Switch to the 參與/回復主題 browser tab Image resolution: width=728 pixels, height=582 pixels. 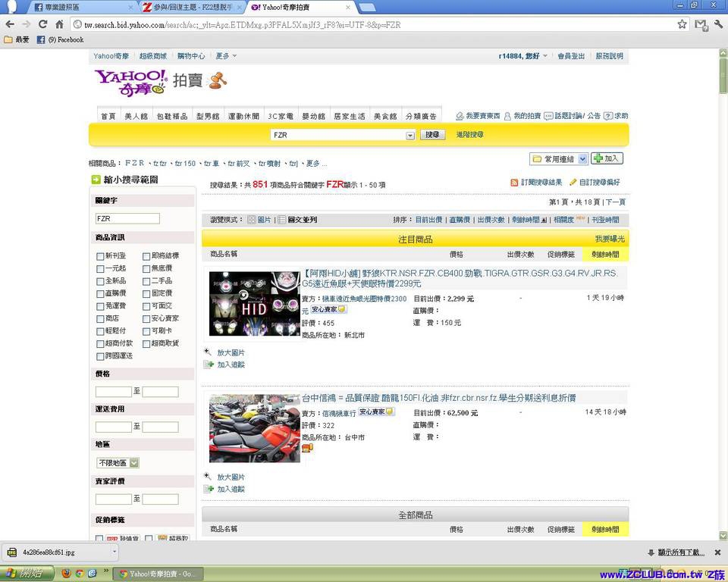[x=193, y=8]
